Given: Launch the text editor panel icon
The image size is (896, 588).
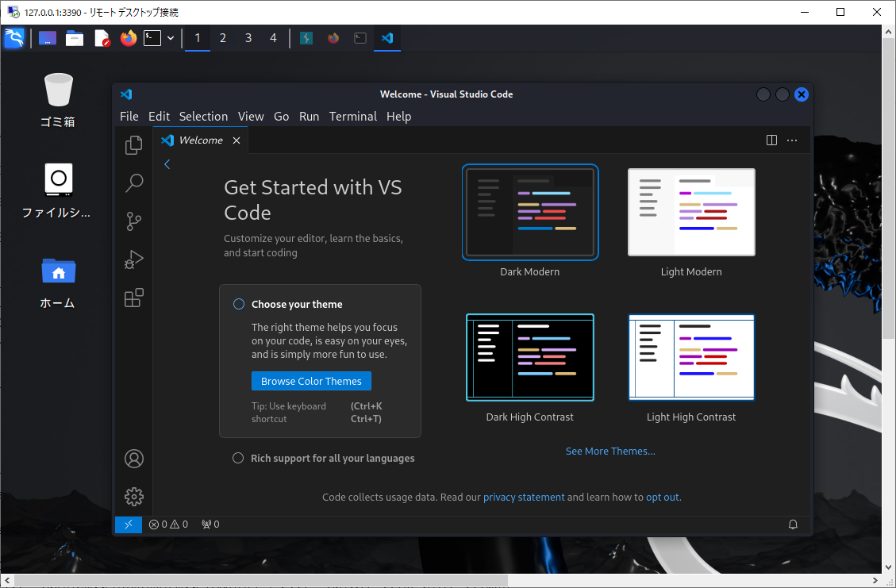Looking at the screenshot, I should [x=102, y=38].
